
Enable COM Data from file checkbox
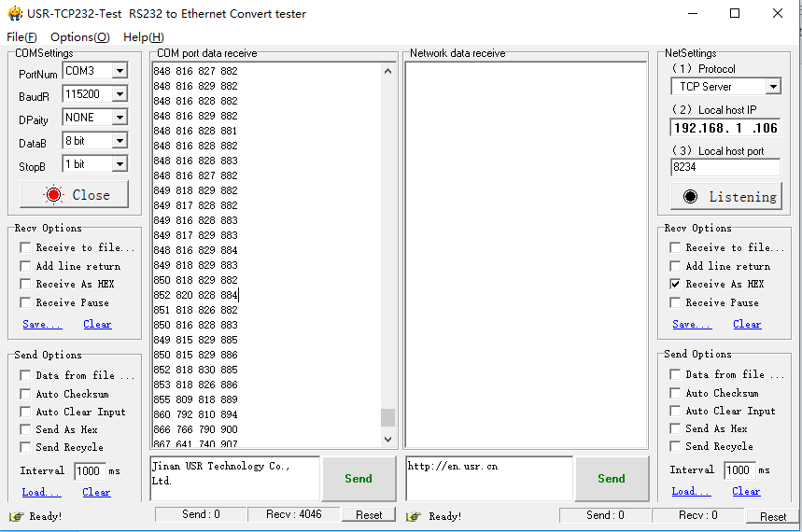pos(25,375)
